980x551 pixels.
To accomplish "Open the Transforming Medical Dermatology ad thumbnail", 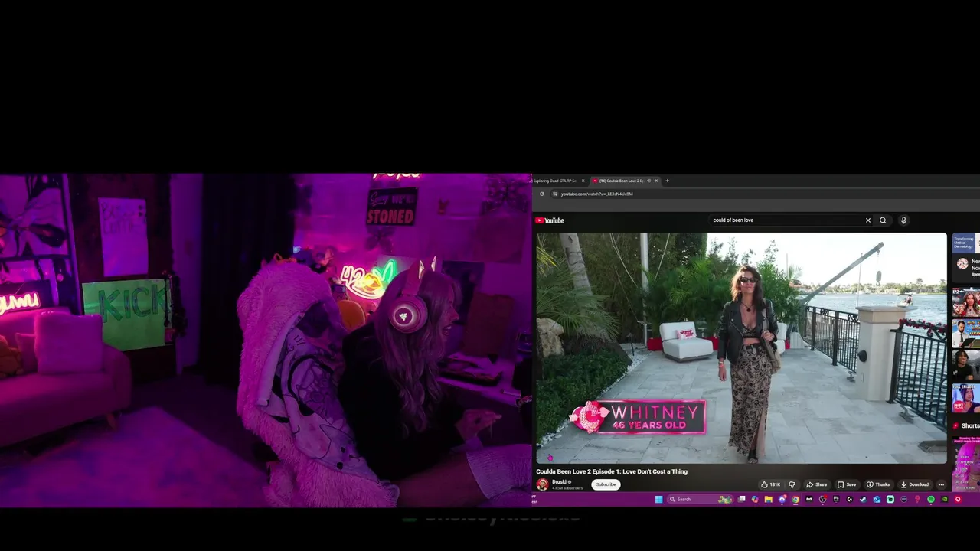I will (x=965, y=243).
